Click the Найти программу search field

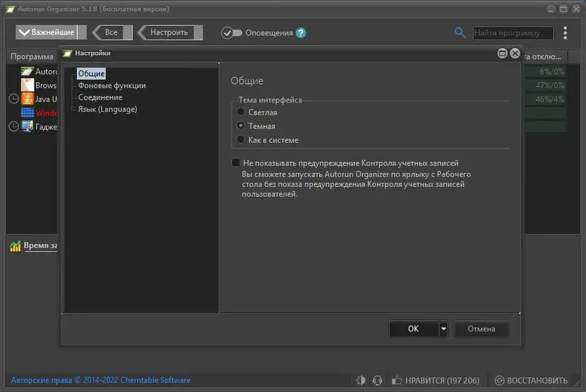click(x=513, y=33)
